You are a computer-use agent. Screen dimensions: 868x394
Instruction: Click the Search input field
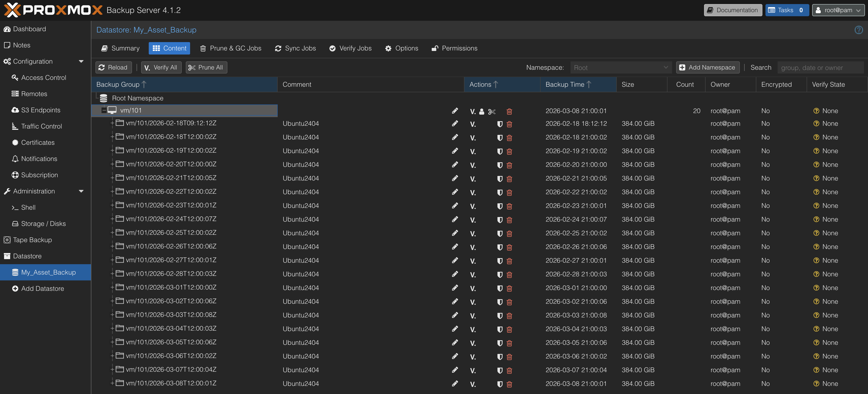coord(820,68)
